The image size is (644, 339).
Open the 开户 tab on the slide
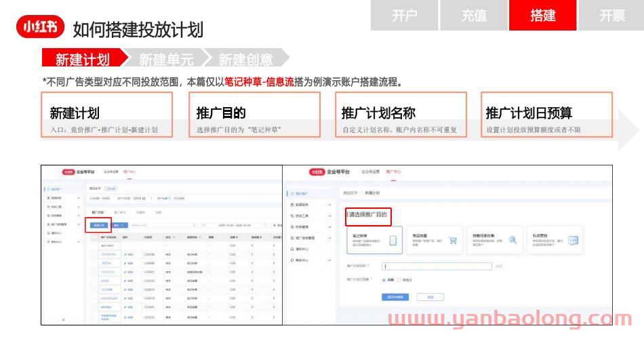click(x=404, y=15)
